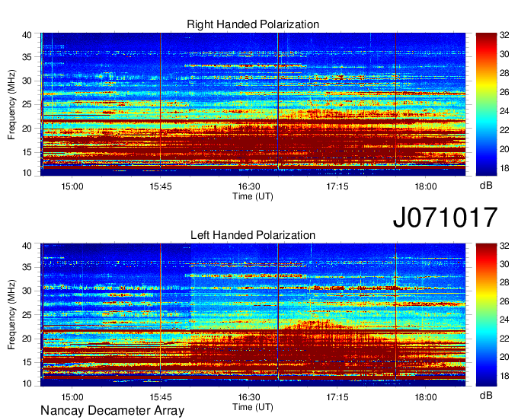Click 28 dB tick on Right Handed colorbar
518x420 pixels.
point(504,73)
